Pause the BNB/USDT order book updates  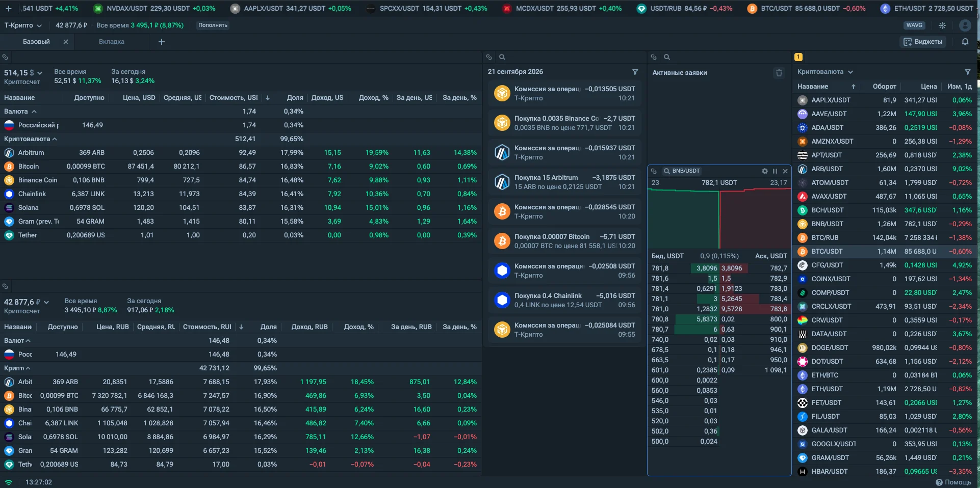click(x=775, y=171)
